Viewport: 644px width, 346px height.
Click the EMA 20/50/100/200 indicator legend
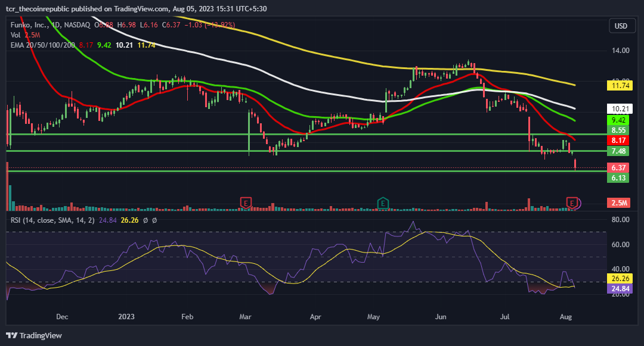coord(43,45)
